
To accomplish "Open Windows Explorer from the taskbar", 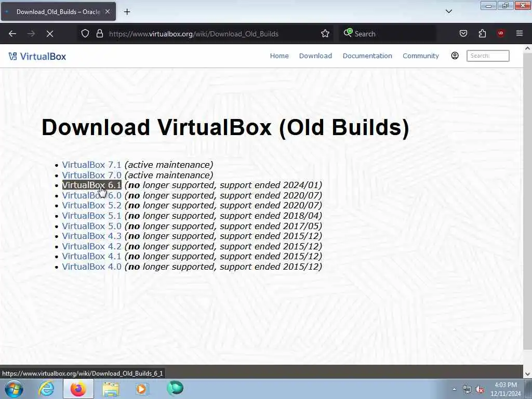I will [111, 389].
